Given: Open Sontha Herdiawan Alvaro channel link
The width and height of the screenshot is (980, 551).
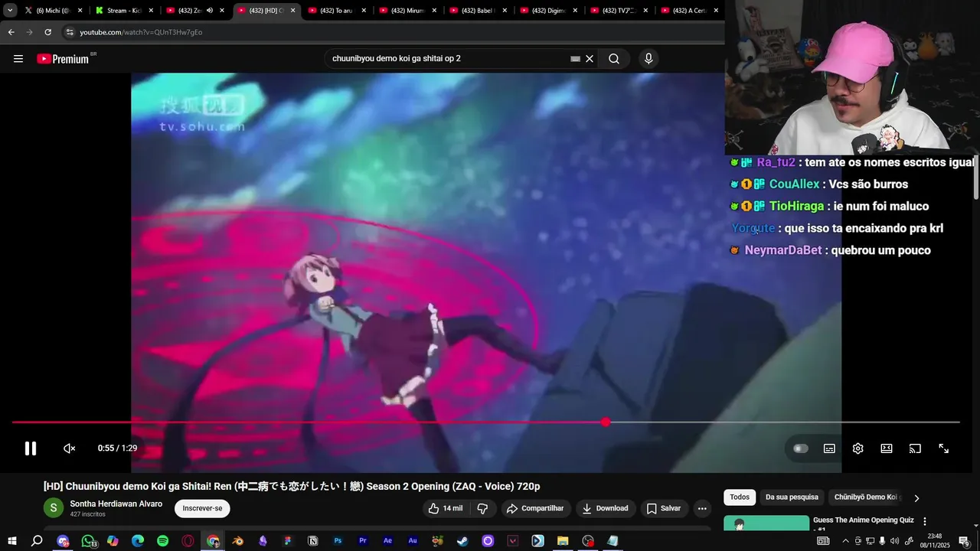Looking at the screenshot, I should click(x=116, y=504).
